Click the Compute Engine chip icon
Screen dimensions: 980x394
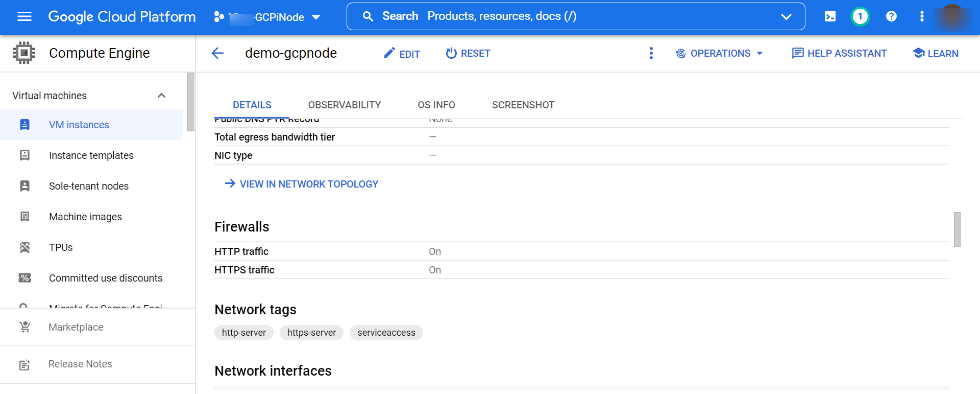tap(24, 53)
